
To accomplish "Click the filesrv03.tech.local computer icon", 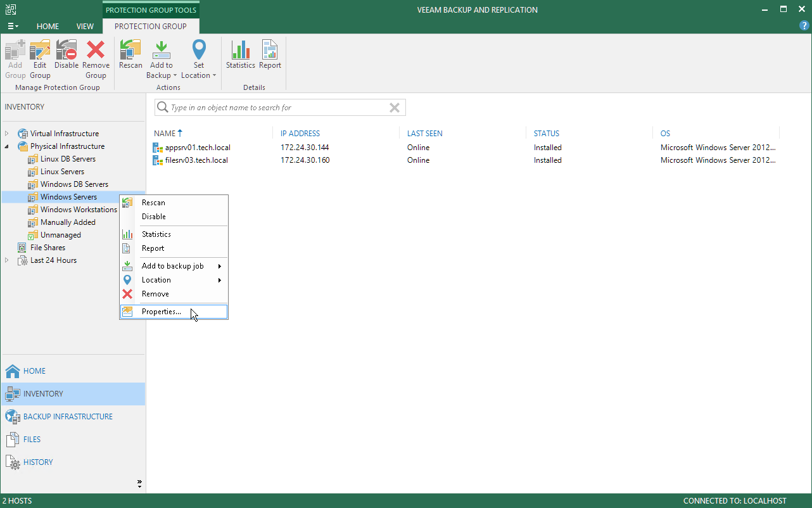I will [158, 160].
